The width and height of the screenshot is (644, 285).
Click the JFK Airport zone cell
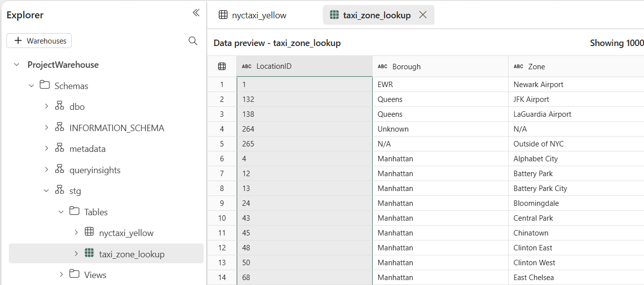[x=576, y=99]
